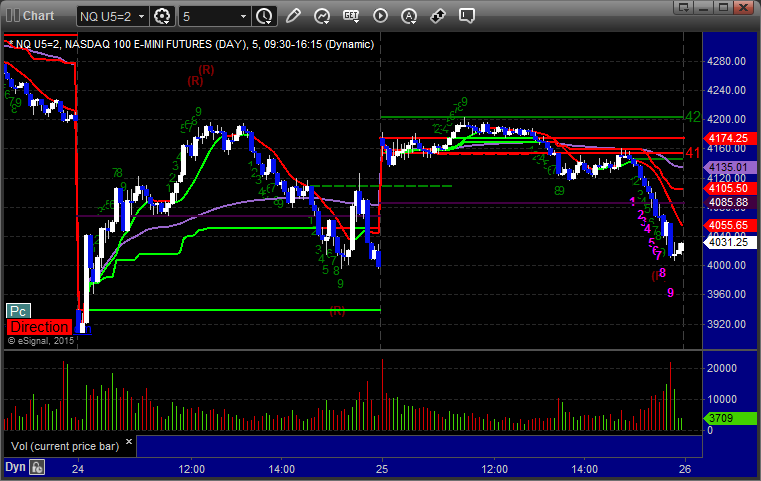The height and width of the screenshot is (481, 761).
Task: Click the 4174.25 red price marker
Action: tap(730, 138)
